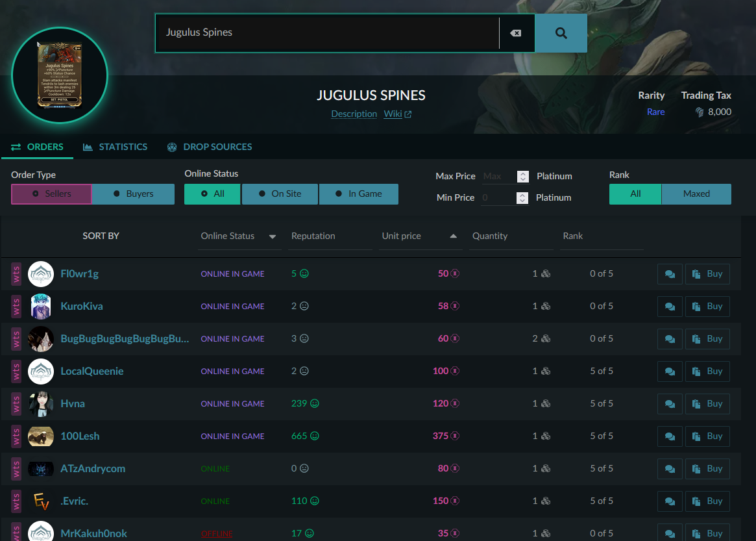756x541 pixels.
Task: Show all ranks
Action: coord(635,194)
